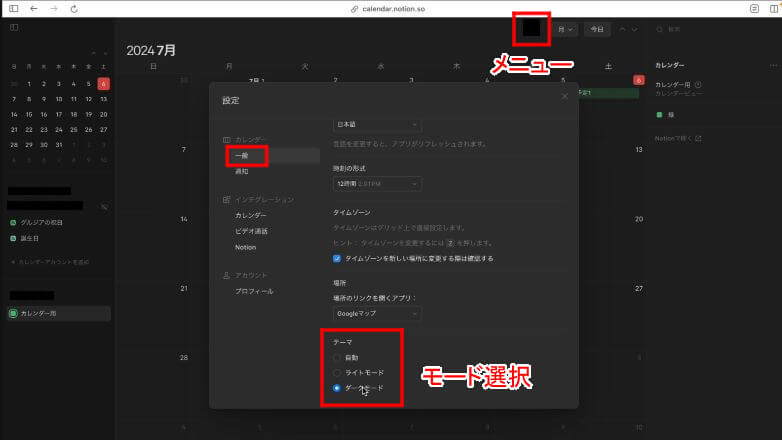Select July 24 in the mini calendar
The height and width of the screenshot is (440, 782).
pyautogui.click(x=59, y=130)
